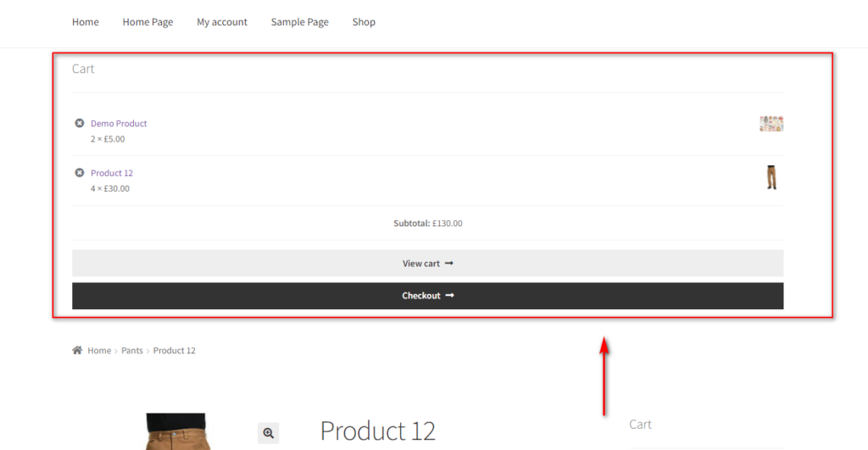Navigate to Shop in the menu
This screenshot has width=868, height=450.
coord(364,22)
